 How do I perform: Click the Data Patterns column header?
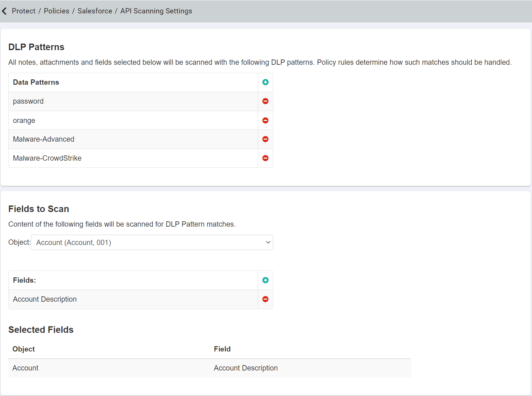click(x=36, y=82)
